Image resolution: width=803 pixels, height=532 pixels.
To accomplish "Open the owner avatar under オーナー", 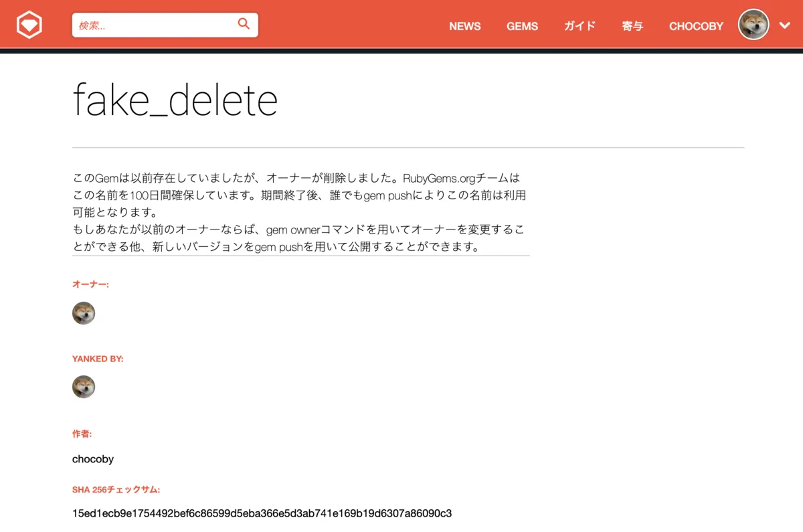I will pyautogui.click(x=84, y=313).
